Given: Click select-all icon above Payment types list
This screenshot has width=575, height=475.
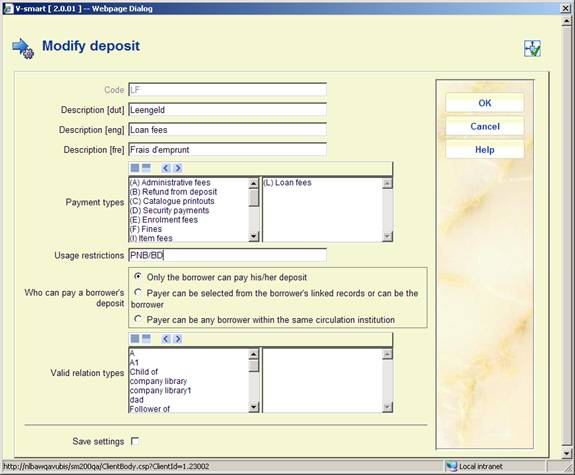Looking at the screenshot, I should coord(135,168).
